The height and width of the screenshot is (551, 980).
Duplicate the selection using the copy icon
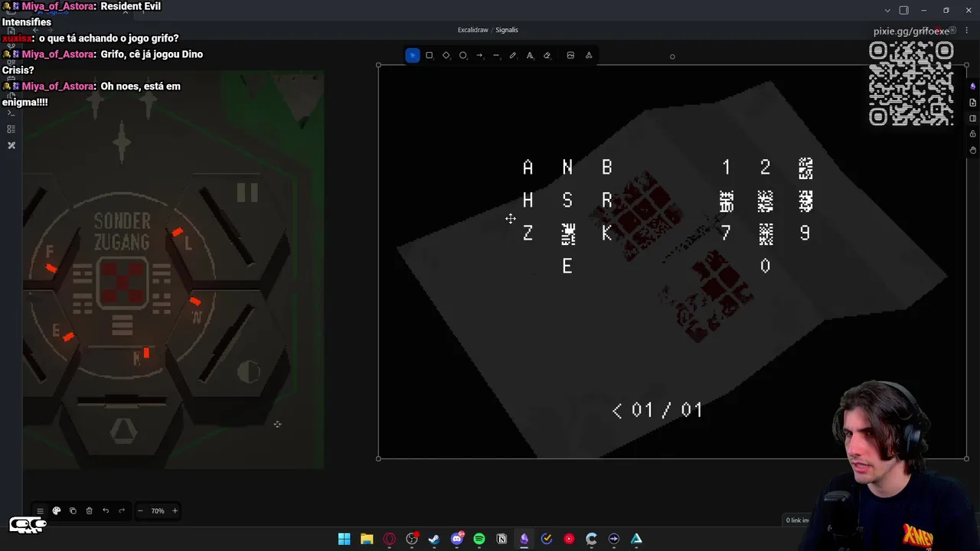tap(73, 510)
